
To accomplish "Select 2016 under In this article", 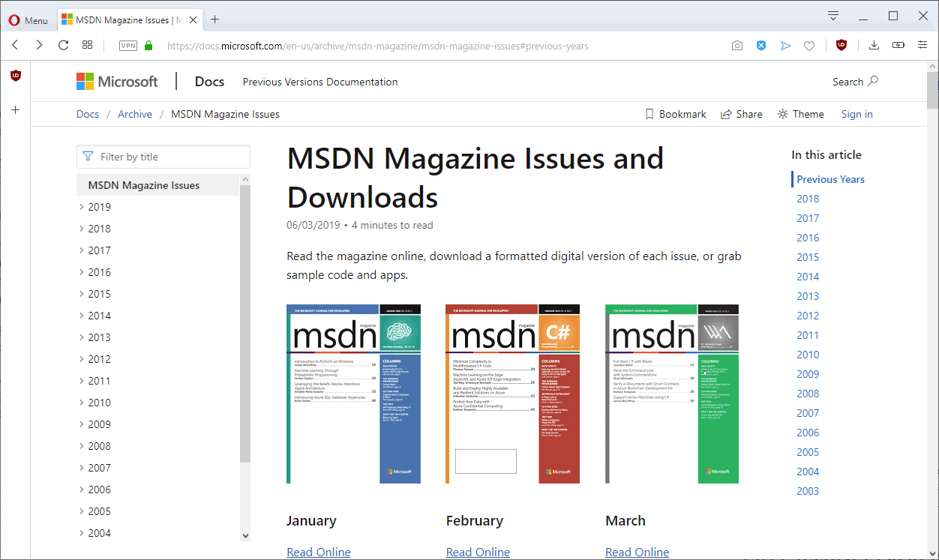I will point(808,237).
